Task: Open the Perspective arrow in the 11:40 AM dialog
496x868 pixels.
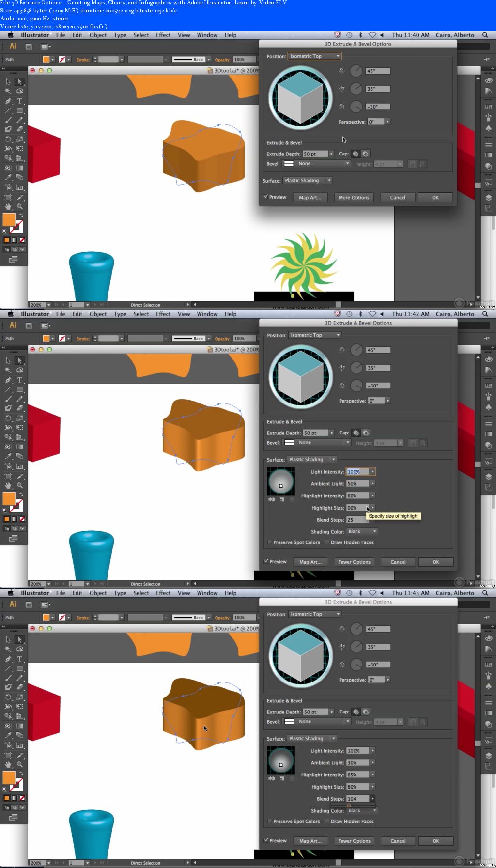Action: [x=387, y=122]
